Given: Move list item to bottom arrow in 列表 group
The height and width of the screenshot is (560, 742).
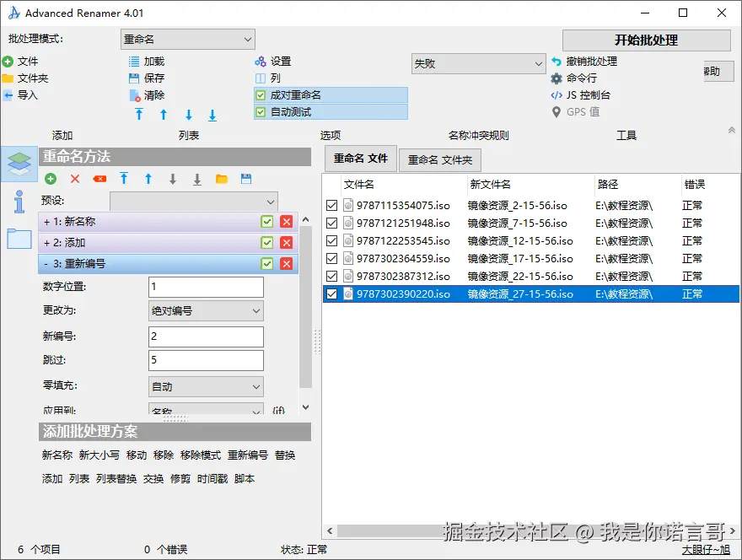Looking at the screenshot, I should (x=212, y=115).
